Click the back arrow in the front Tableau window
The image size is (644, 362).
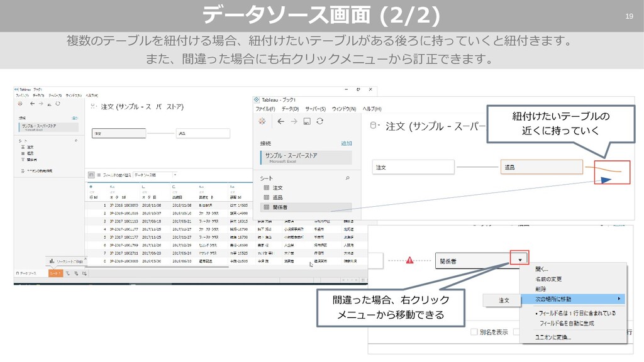(x=280, y=121)
